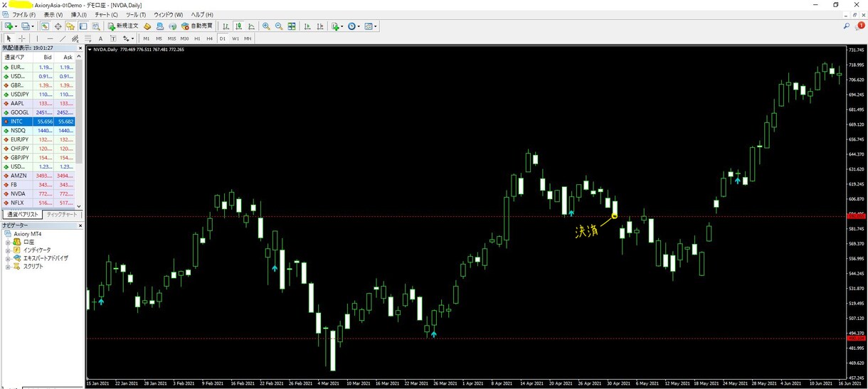
Task: Open the Templates icon
Action: click(369, 26)
